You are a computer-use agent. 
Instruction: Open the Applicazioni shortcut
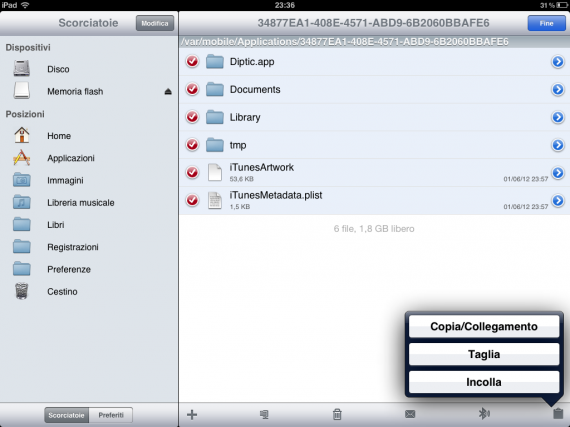(x=71, y=158)
